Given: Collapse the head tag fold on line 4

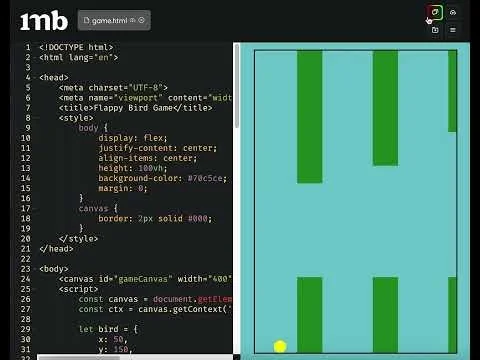Looking at the screenshot, I should [x=35, y=78].
